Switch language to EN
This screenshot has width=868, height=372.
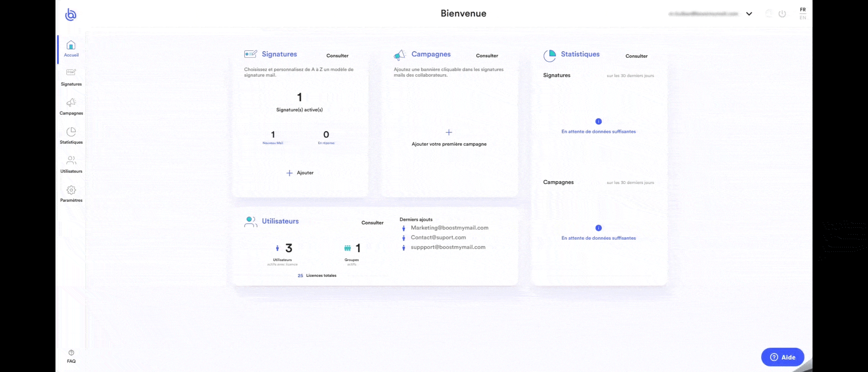[x=803, y=18]
